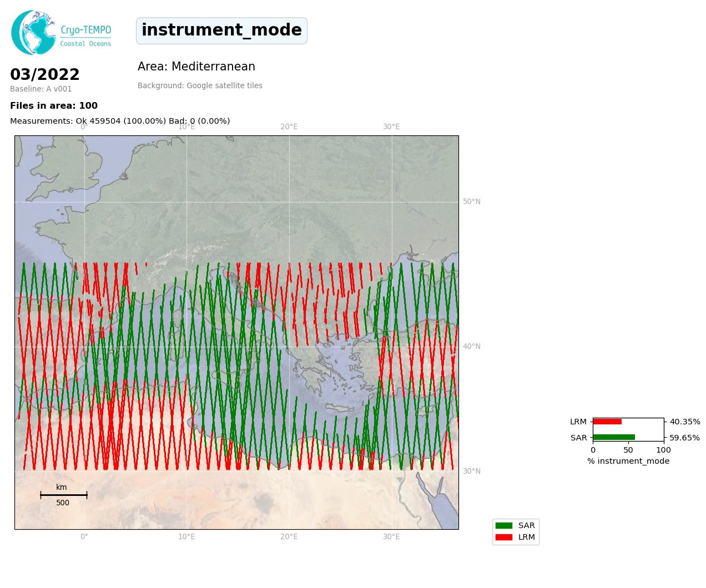The height and width of the screenshot is (588, 706).
Task: Click the Cryo-TEMPO Coastal Oceans wordmark
Action: coord(85,36)
